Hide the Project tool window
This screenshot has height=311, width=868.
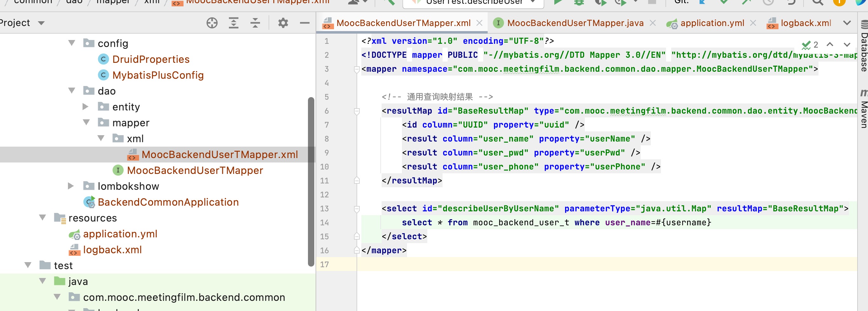pyautogui.click(x=304, y=23)
